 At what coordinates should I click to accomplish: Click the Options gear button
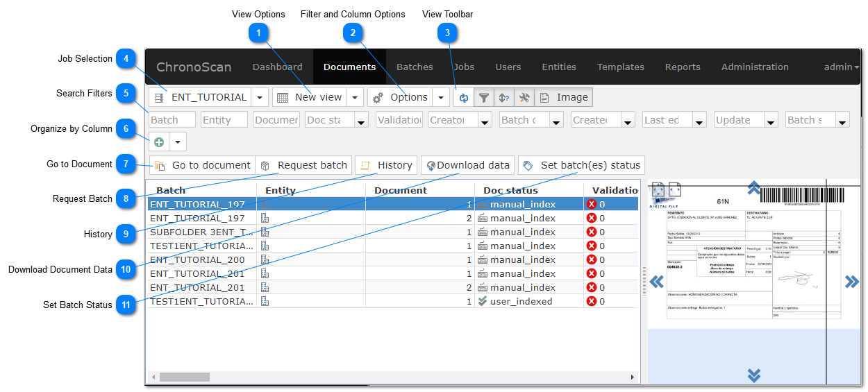(x=400, y=97)
